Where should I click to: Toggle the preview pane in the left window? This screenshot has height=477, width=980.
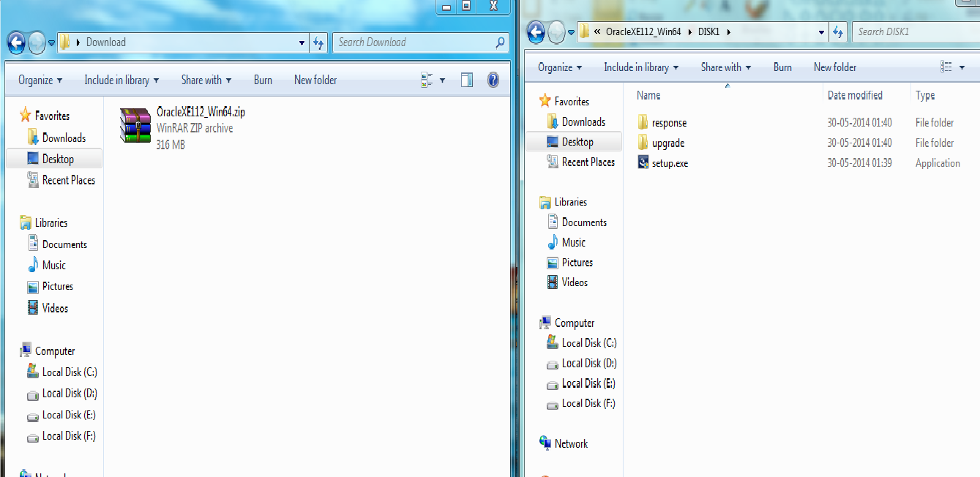click(466, 80)
